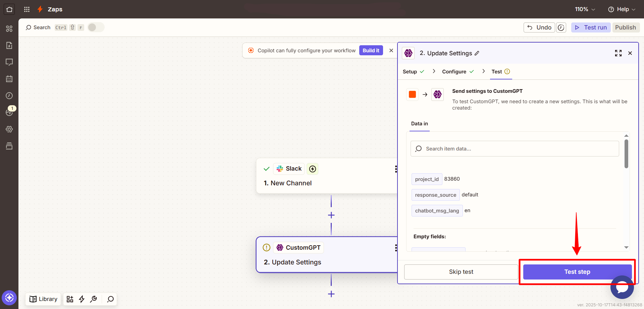Open the Library button

(43, 299)
